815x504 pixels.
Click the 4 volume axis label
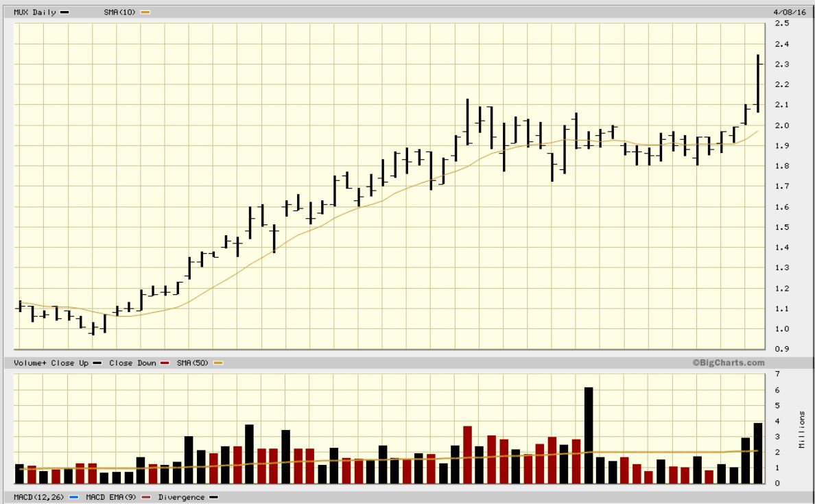pos(777,422)
